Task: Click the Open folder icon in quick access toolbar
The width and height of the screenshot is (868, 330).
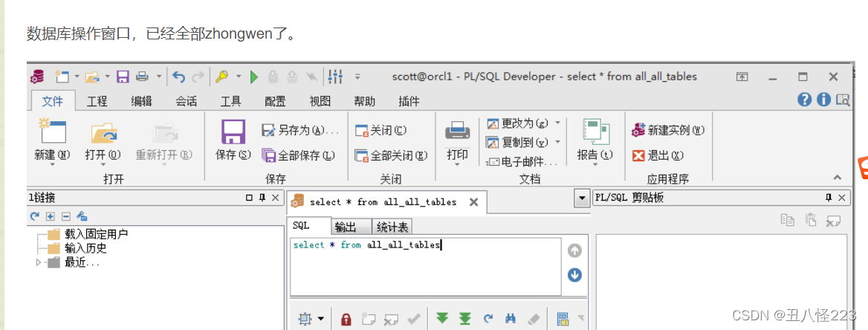Action: tap(92, 77)
